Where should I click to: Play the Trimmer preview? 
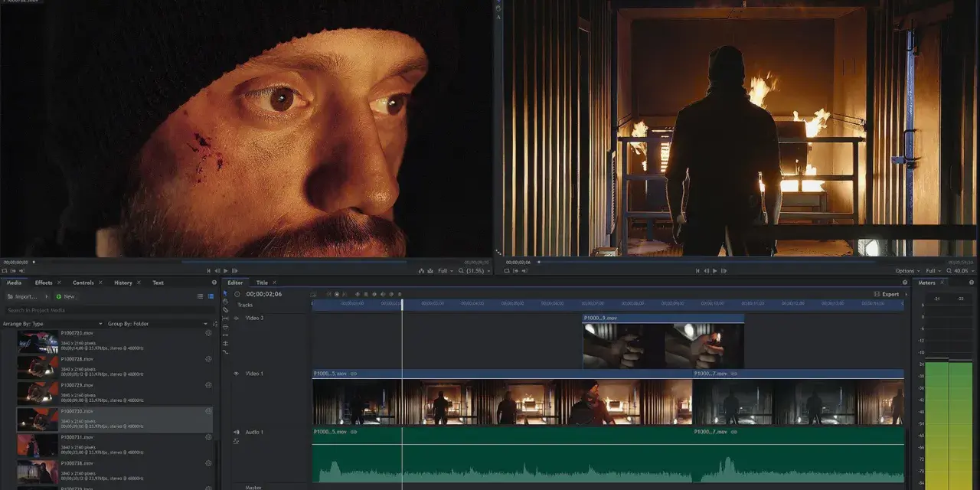coord(225,271)
